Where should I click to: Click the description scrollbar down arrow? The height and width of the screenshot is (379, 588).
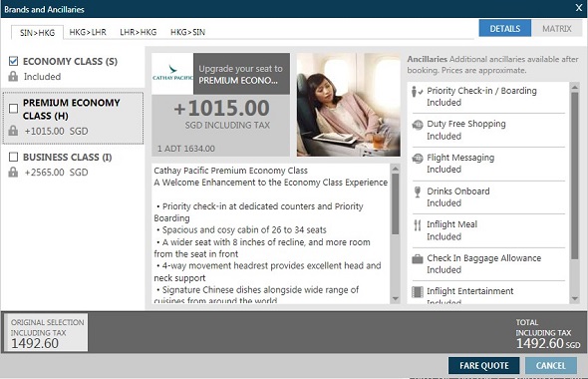click(396, 298)
